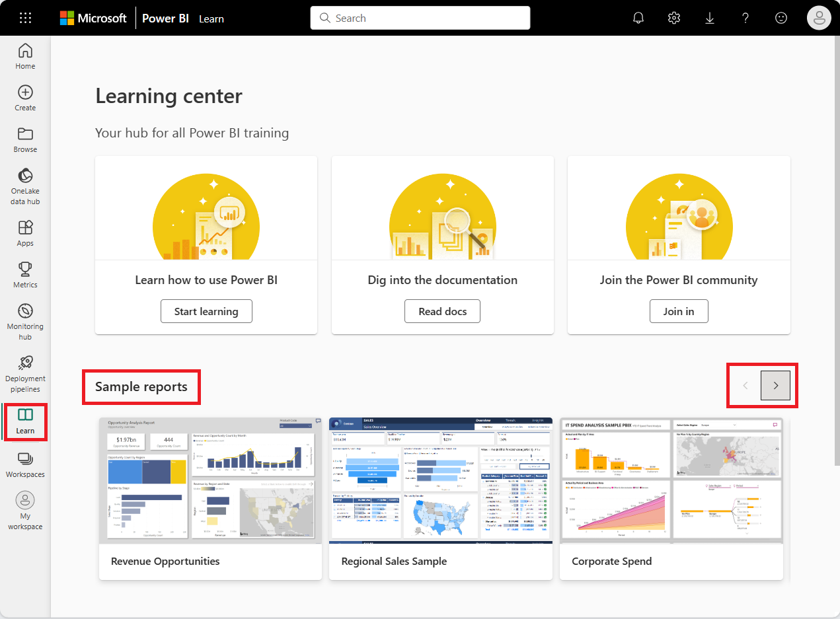Screen dimensions: 840x619
Task: Open the help question mark icon
Action: point(745,18)
